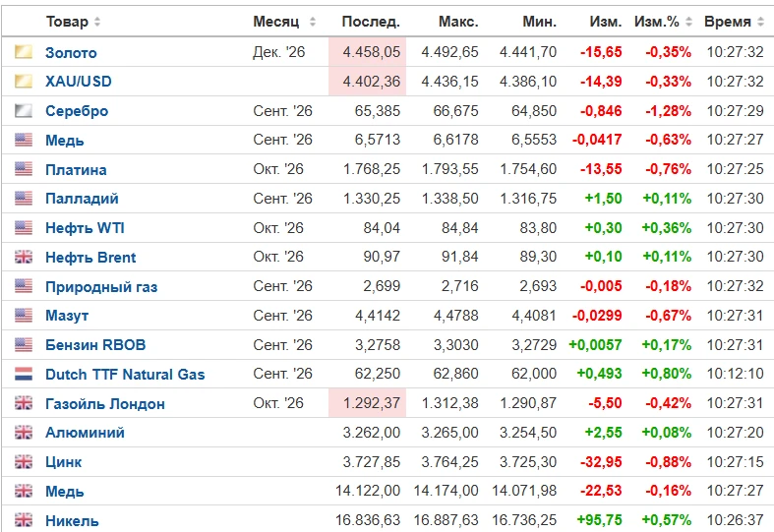Click the silver bar icon beside Серебро
774x532 pixels.
coord(24,110)
